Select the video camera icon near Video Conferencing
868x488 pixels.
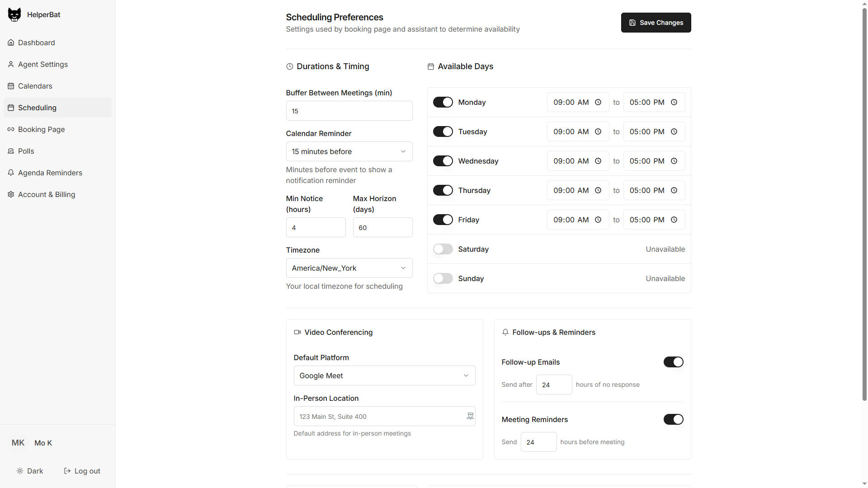(x=297, y=332)
